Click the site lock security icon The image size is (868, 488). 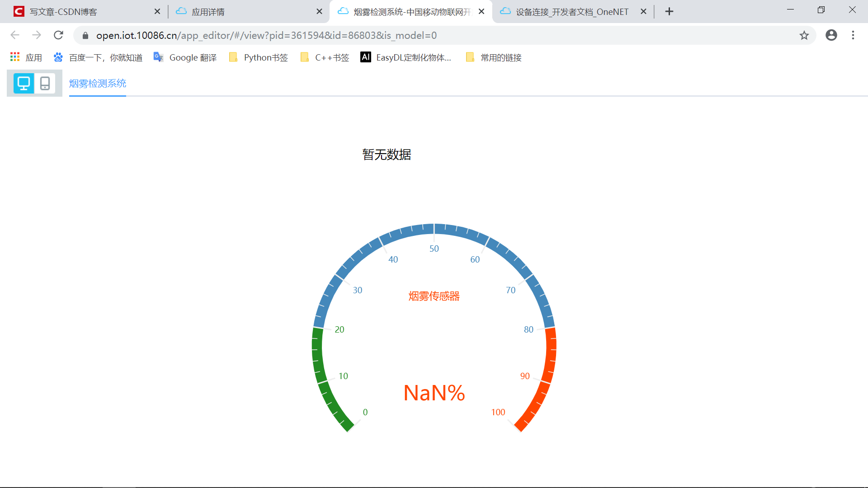click(85, 35)
